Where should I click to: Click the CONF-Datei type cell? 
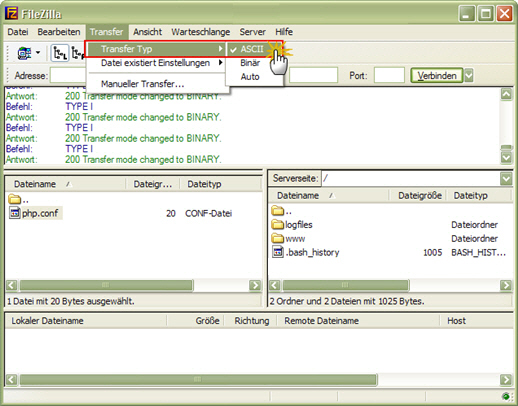coord(209,213)
